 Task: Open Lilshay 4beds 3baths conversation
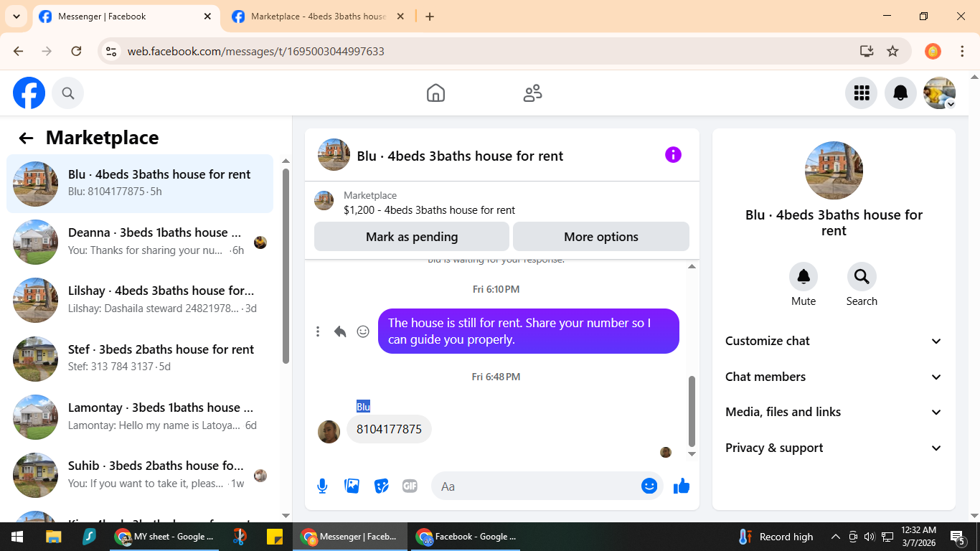pos(140,300)
